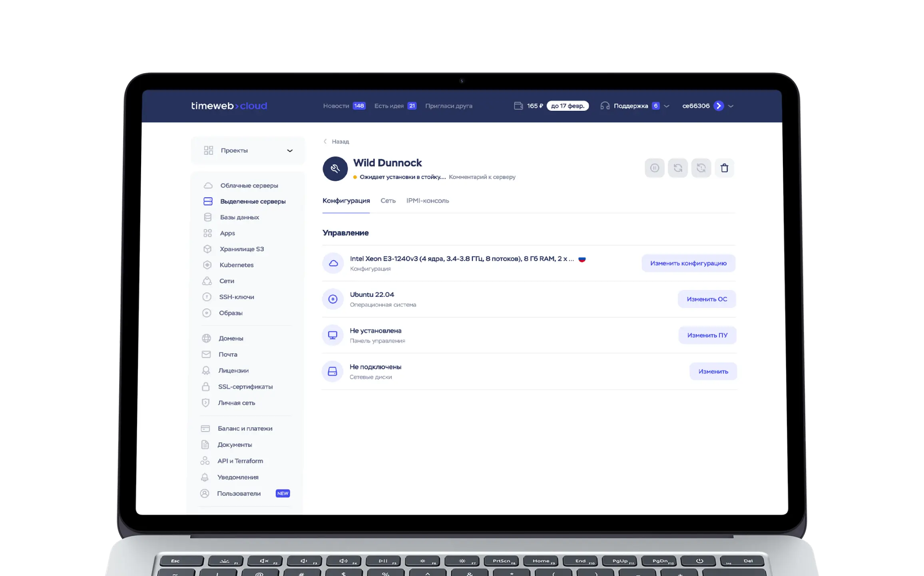The image size is (924, 576).
Task: Open SSH-ключи in sidebar
Action: pyautogui.click(x=236, y=297)
